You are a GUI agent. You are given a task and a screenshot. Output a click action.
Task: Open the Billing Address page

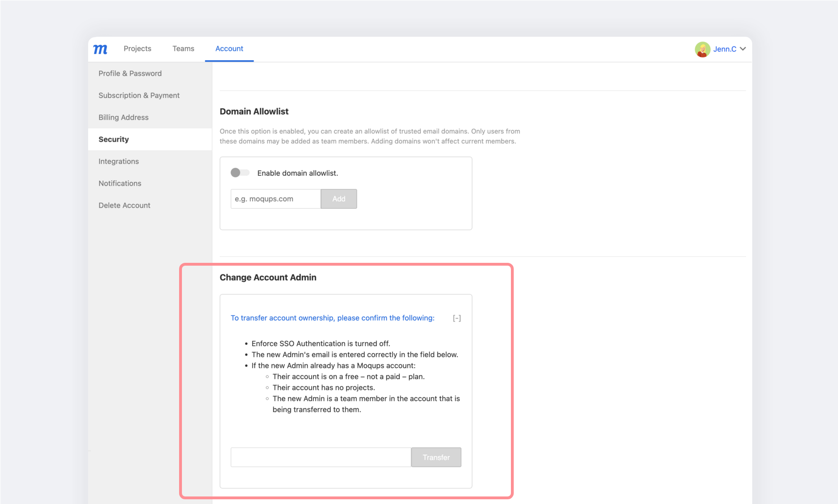click(x=123, y=117)
